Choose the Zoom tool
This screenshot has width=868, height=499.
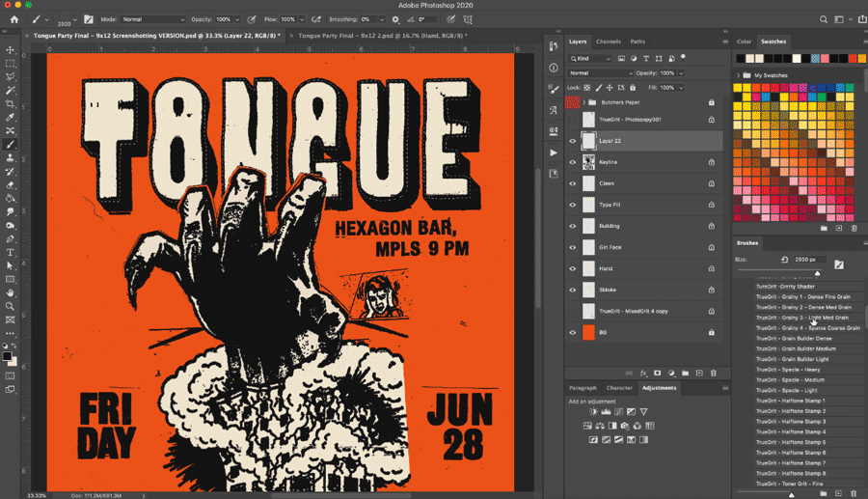coord(11,306)
